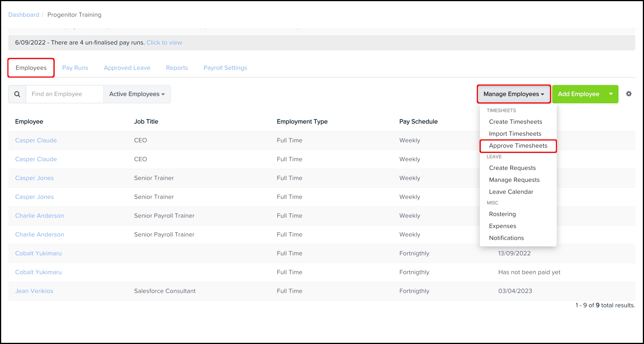Image resolution: width=644 pixels, height=344 pixels.
Task: Follow the Click to view link
Action: (x=164, y=42)
